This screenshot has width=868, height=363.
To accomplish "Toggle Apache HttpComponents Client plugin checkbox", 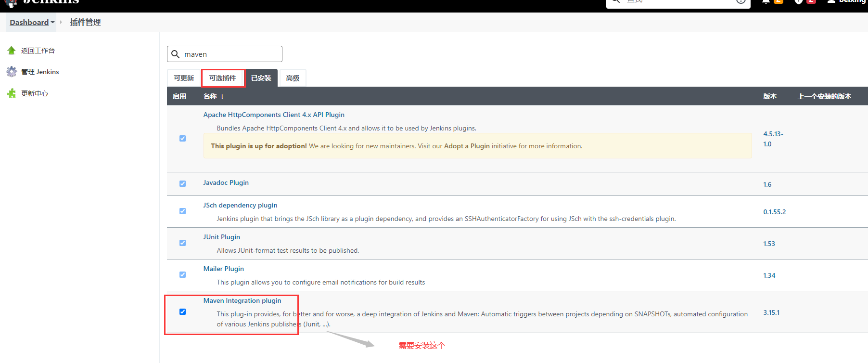I will 182,138.
